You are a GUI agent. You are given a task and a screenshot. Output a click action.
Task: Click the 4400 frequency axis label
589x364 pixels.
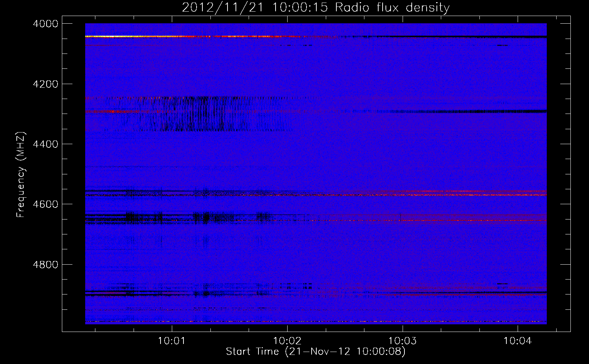pos(46,144)
